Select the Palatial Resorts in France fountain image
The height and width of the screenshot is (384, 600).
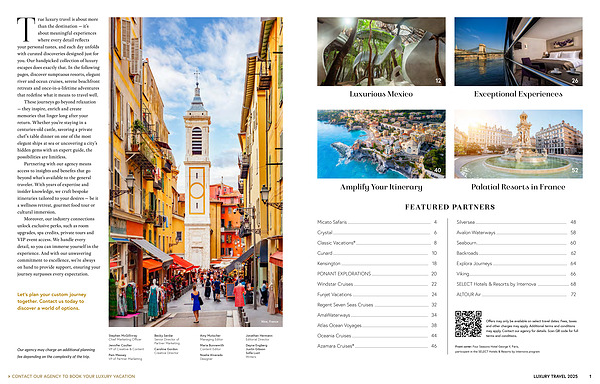[518, 144]
